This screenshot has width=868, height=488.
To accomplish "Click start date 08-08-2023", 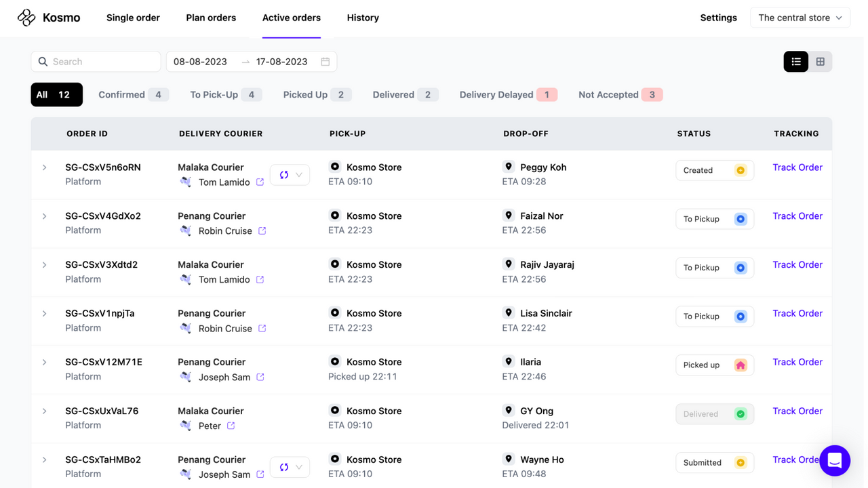I will [x=200, y=62].
